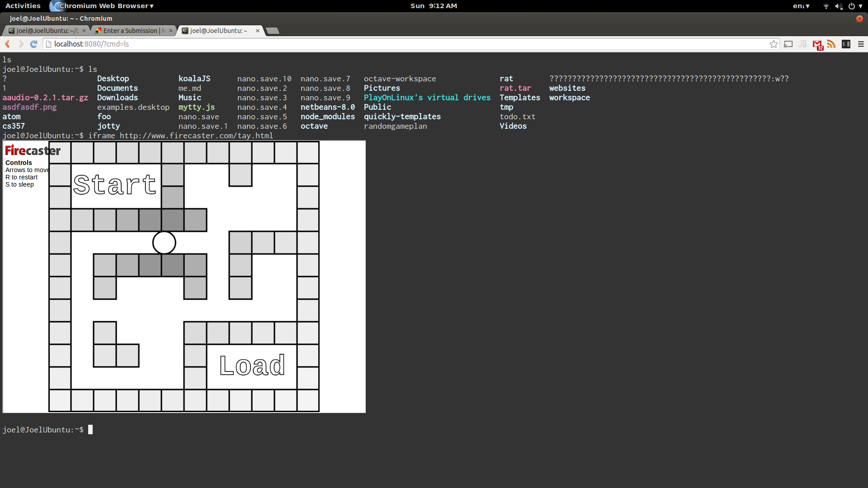Click the browser back arrow

[x=7, y=44]
